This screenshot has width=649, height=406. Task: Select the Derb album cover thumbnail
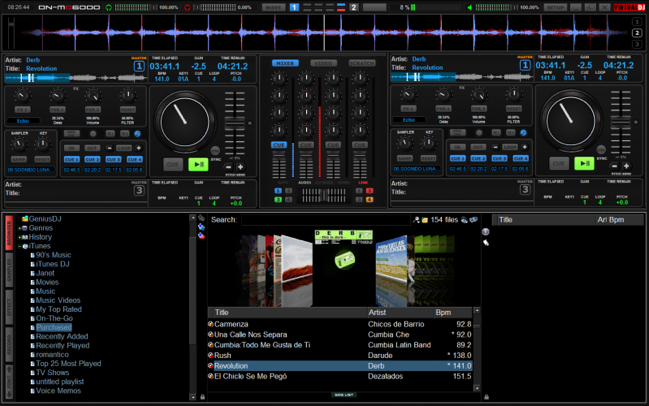[343, 268]
